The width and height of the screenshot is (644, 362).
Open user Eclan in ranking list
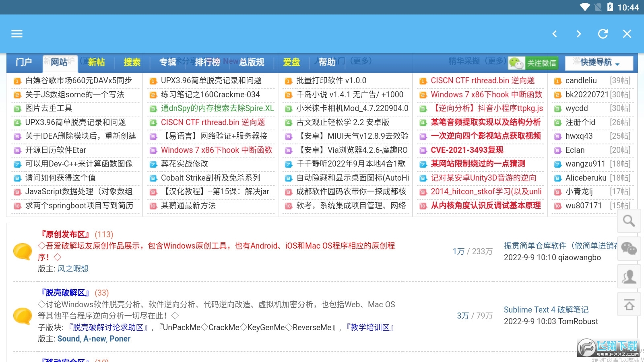[x=575, y=150]
